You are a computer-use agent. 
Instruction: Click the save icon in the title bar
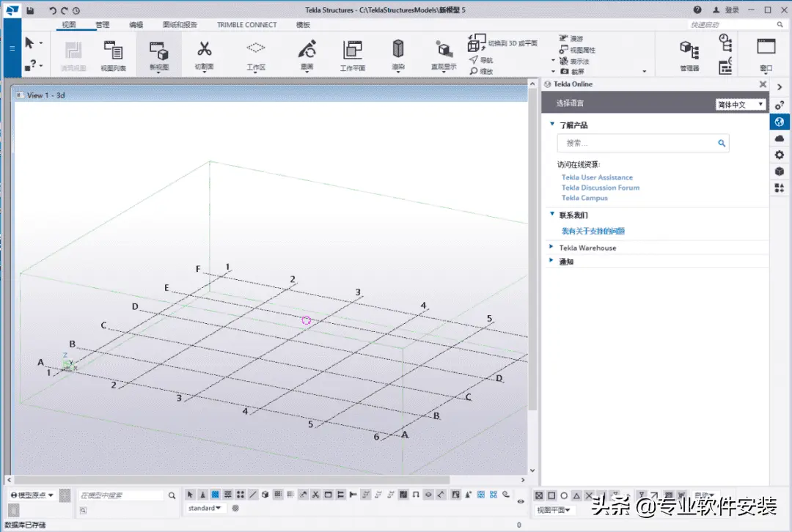(x=30, y=10)
